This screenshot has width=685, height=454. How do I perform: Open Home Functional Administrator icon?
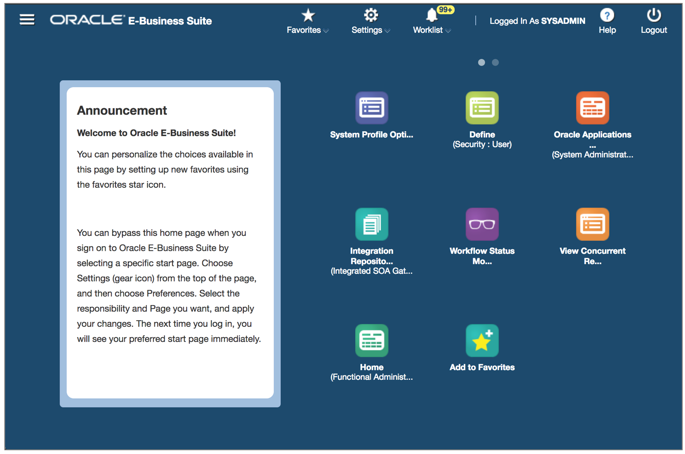pyautogui.click(x=371, y=341)
